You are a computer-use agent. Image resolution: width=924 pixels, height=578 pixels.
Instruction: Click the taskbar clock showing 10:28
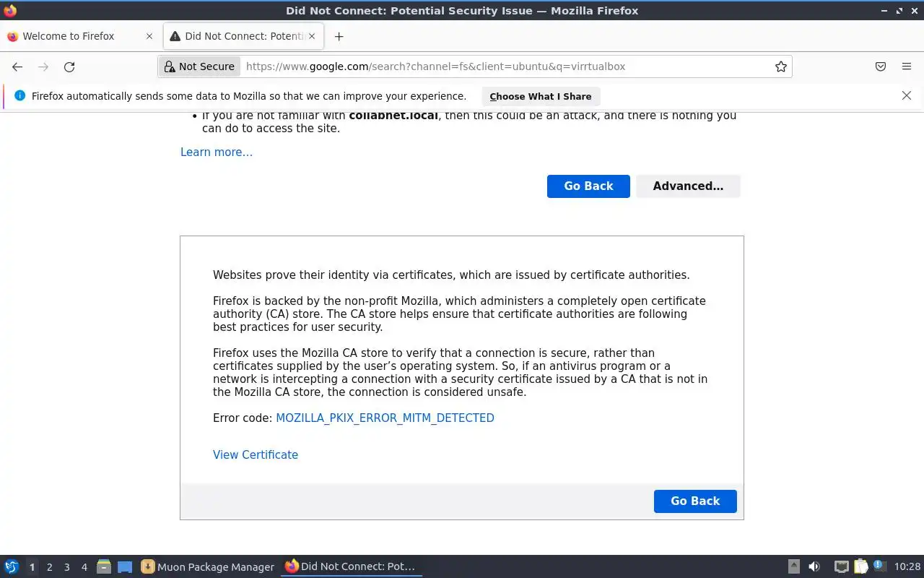(x=907, y=566)
